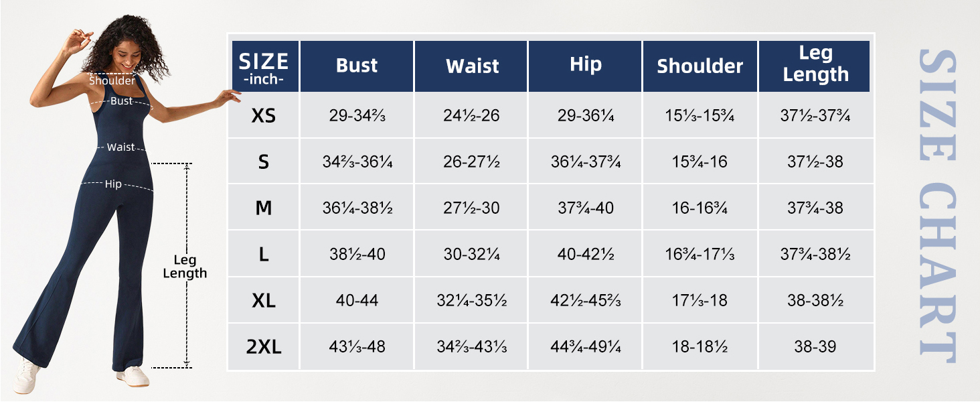Click the Waist column header
Screen dimensions: 980x402
pos(472,66)
